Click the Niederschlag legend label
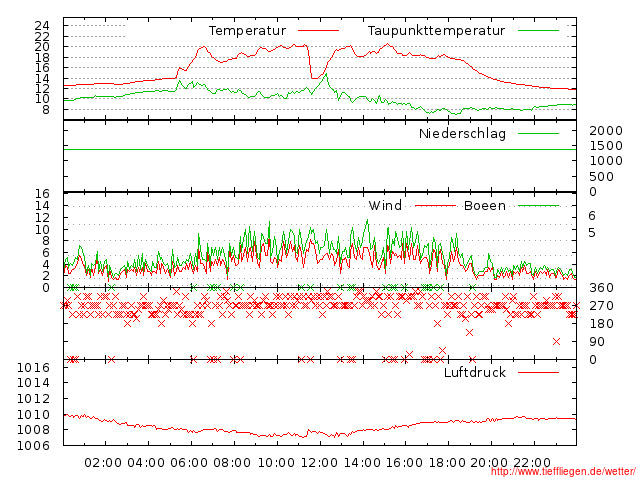 click(x=462, y=133)
